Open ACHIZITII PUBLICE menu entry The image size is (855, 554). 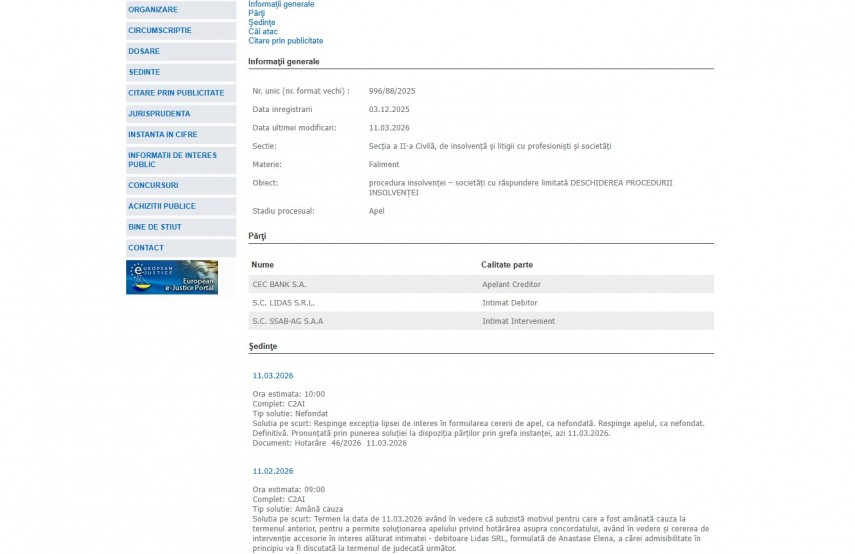tap(162, 206)
